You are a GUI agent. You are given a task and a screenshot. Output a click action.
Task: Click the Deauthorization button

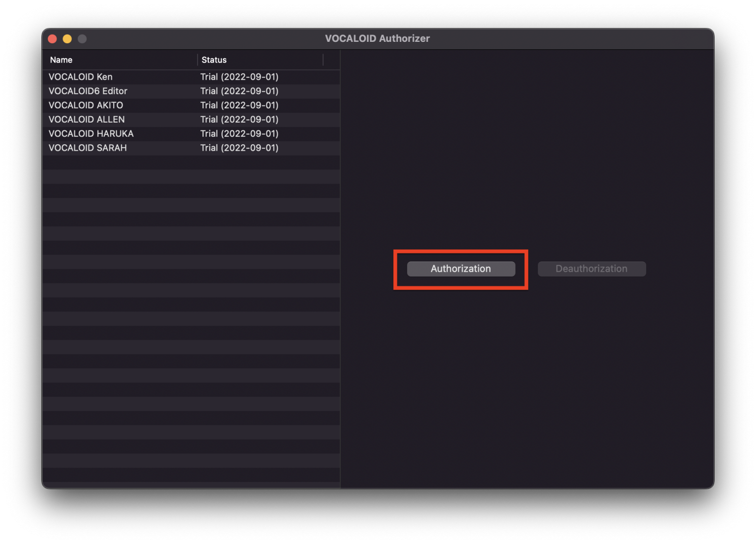pos(591,269)
